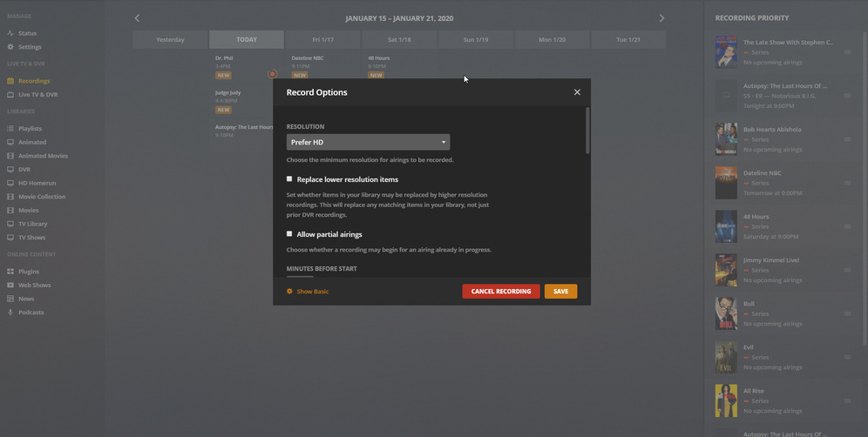Click the Recording Priority panel scrollbar
The image size is (868, 437).
(865, 188)
